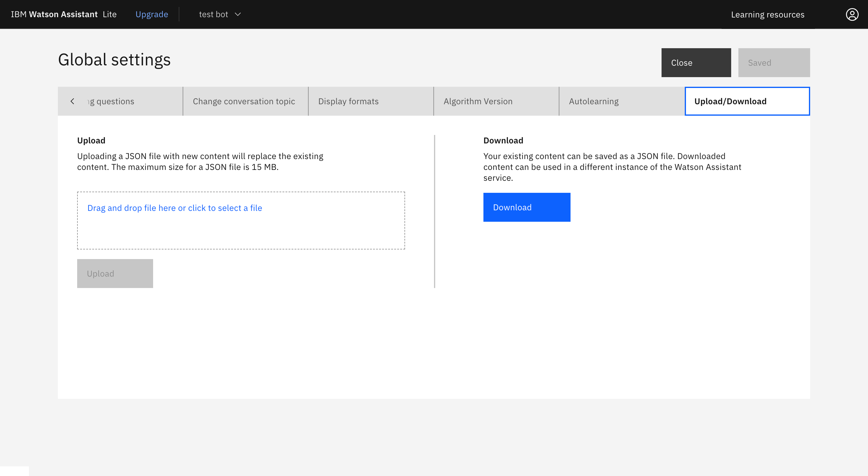Viewport: 868px width, 476px height.
Task: Click the left chevron to scroll tabs back
Action: [72, 102]
